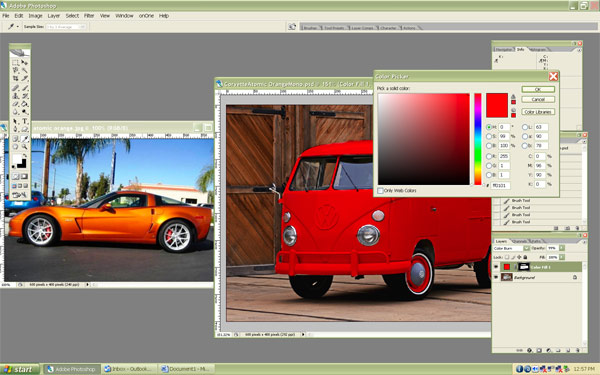The width and height of the screenshot is (600, 375).
Task: Select the Lasso tool
Action: 15,70
